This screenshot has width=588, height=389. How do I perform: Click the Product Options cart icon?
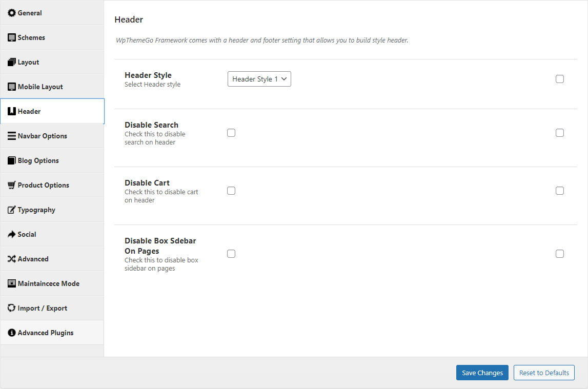click(12, 185)
